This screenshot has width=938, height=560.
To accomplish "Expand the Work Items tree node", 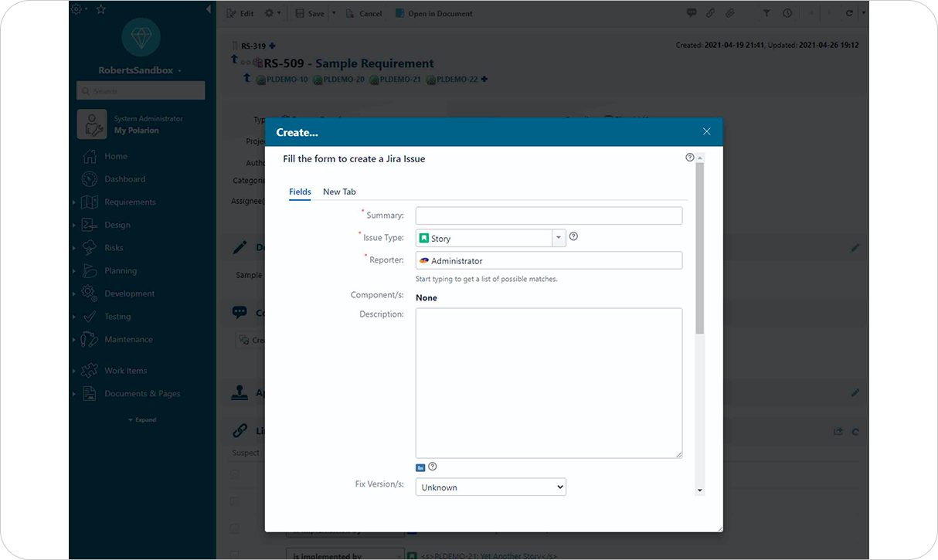I will 74,371.
